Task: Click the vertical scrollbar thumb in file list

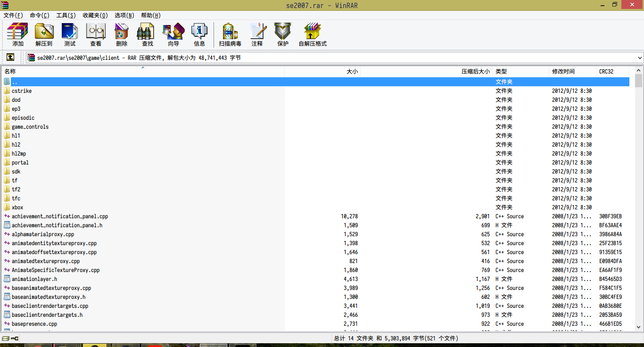Action: 639,81
